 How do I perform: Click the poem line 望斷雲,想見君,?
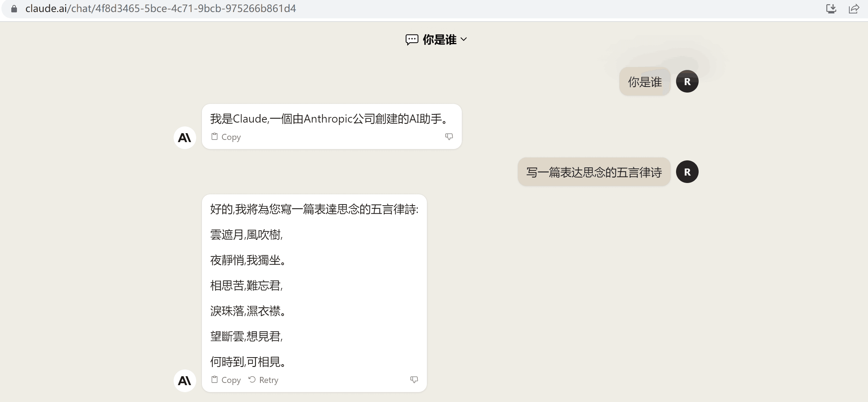pyautogui.click(x=246, y=336)
